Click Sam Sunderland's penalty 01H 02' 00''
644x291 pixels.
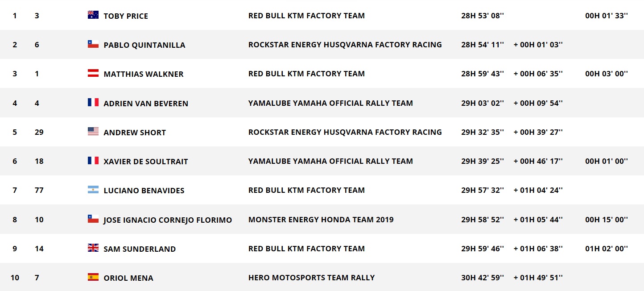click(x=607, y=249)
